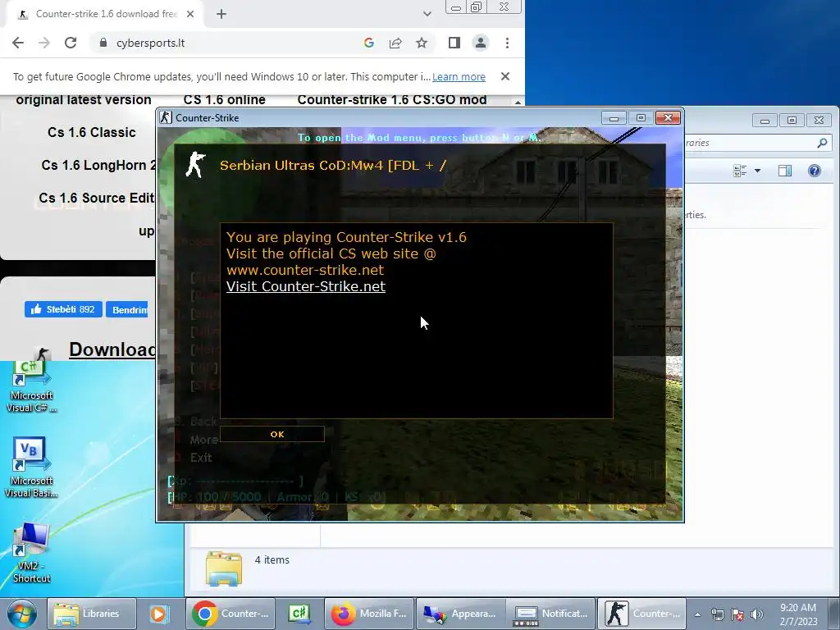Switch to Counter-Strike in taskbar
This screenshot has width=840, height=630.
point(641,614)
